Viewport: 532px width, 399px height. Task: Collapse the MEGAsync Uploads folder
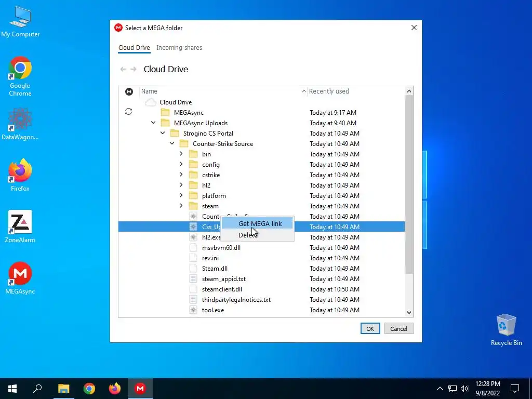pyautogui.click(x=153, y=123)
